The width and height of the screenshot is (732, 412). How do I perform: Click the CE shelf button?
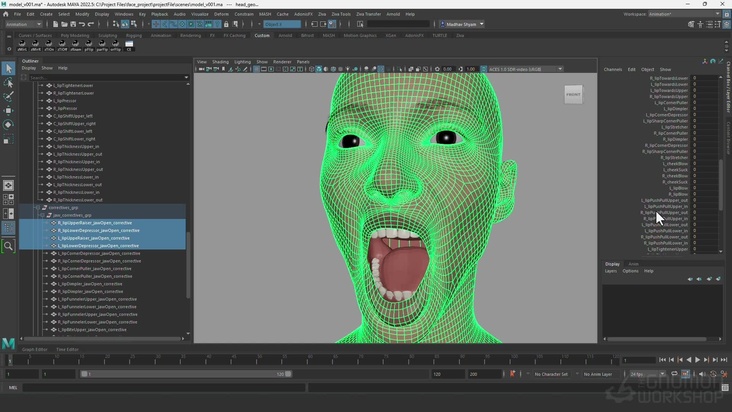tap(129, 45)
